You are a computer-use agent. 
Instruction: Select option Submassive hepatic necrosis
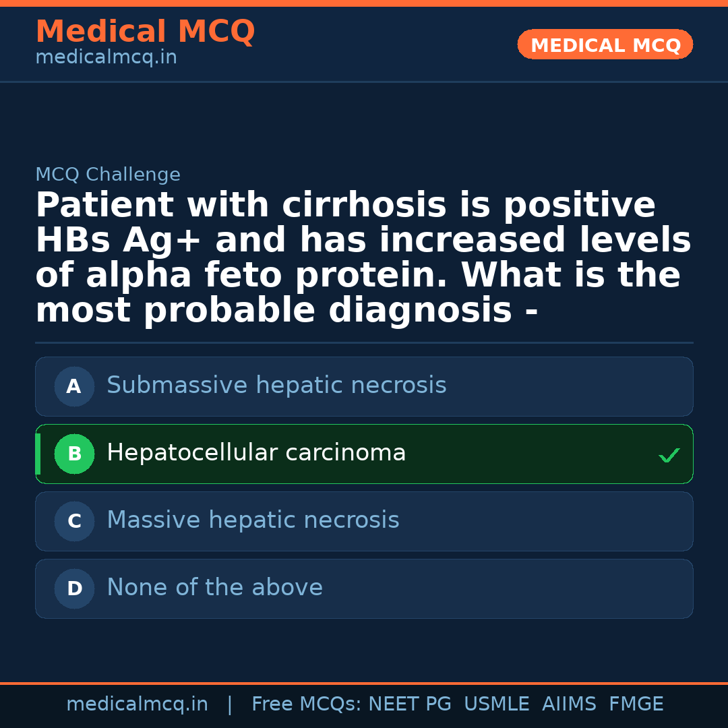click(x=276, y=386)
